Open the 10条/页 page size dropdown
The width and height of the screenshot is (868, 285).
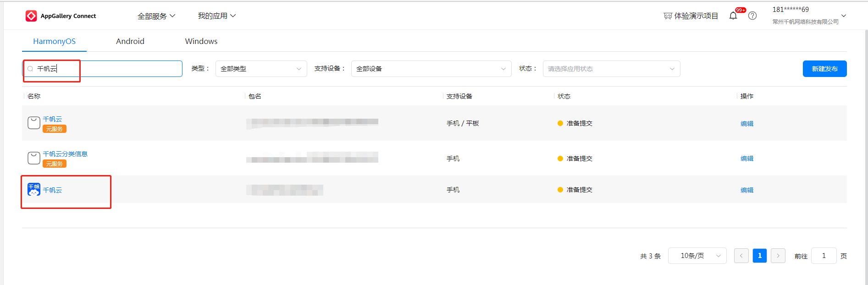(697, 256)
